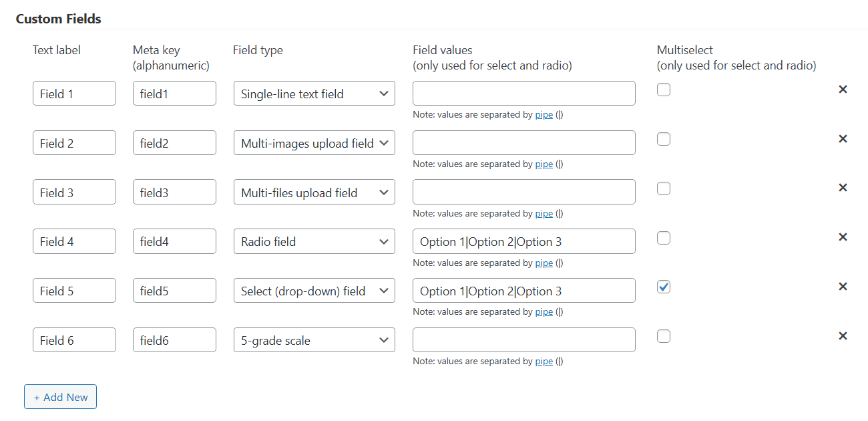Viewport: 868px width, 421px height.
Task: Delete Field 2 using its remove icon
Action: tap(843, 138)
